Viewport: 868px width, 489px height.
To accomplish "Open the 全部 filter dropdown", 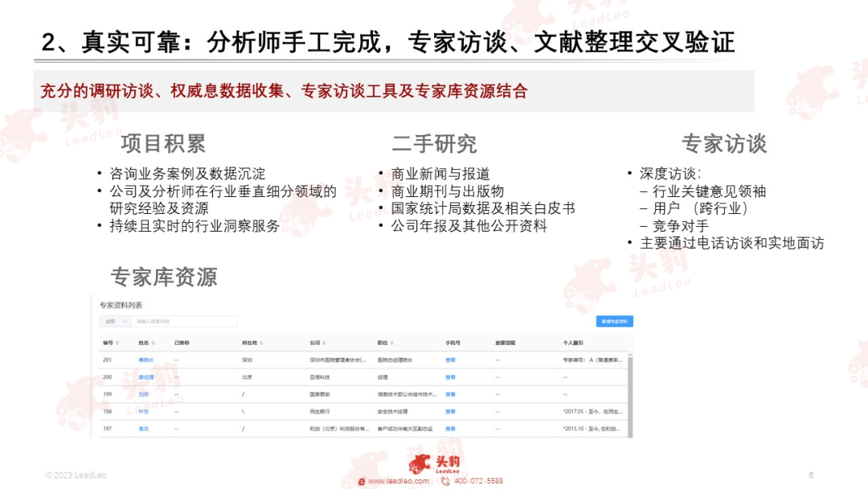I will coord(115,321).
